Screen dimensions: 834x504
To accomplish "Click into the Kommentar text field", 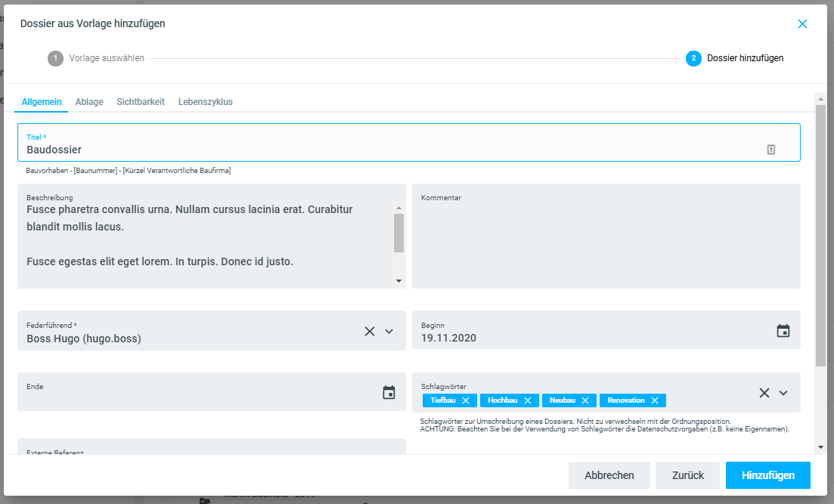I will pyautogui.click(x=606, y=242).
